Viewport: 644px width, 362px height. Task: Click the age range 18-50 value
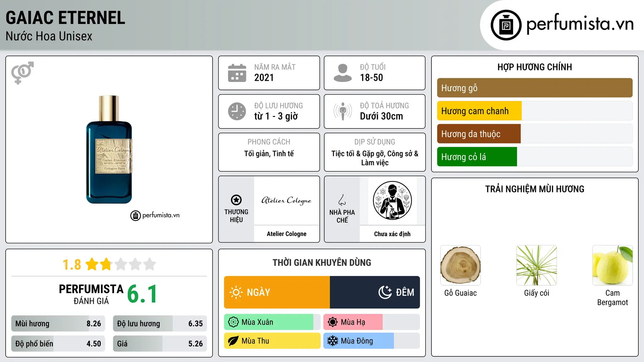coord(371,78)
